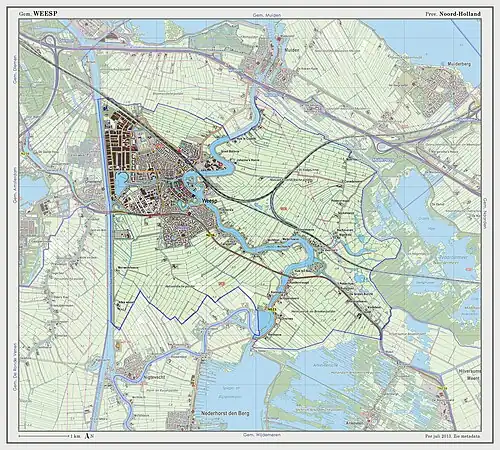Click the 'Prov. Noord-Holland' heading
Image resolution: width=500 pixels, height=450 pixels.
click(453, 14)
